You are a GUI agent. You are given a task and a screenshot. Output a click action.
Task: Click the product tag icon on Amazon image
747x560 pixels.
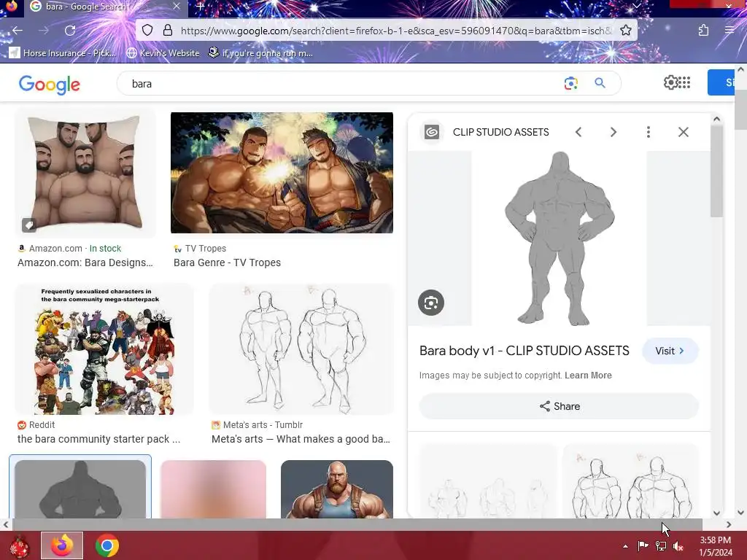pyautogui.click(x=29, y=225)
